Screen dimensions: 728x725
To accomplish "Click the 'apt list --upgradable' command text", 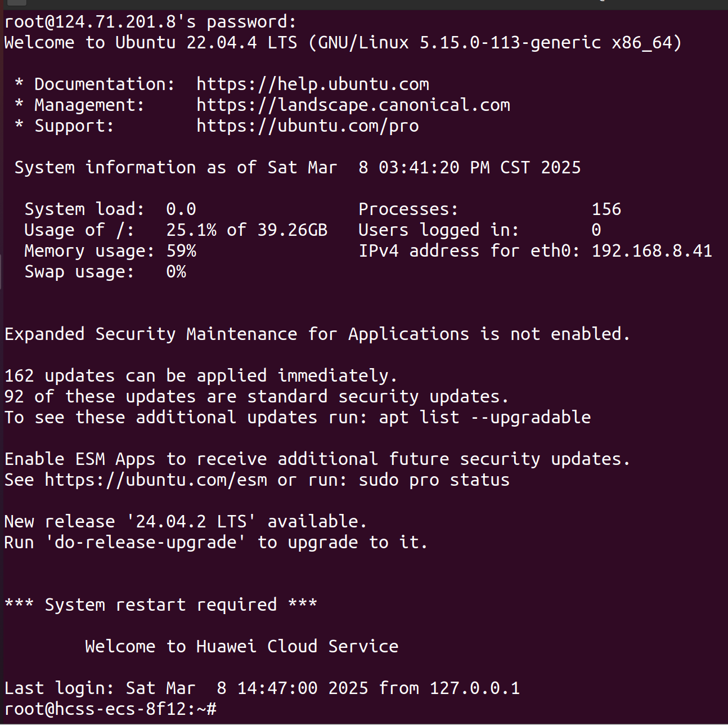I will [484, 418].
